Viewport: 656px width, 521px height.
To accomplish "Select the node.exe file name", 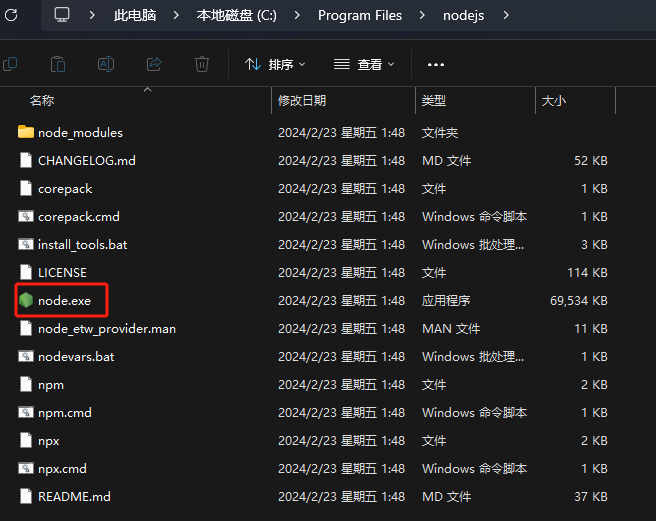I will (x=64, y=300).
